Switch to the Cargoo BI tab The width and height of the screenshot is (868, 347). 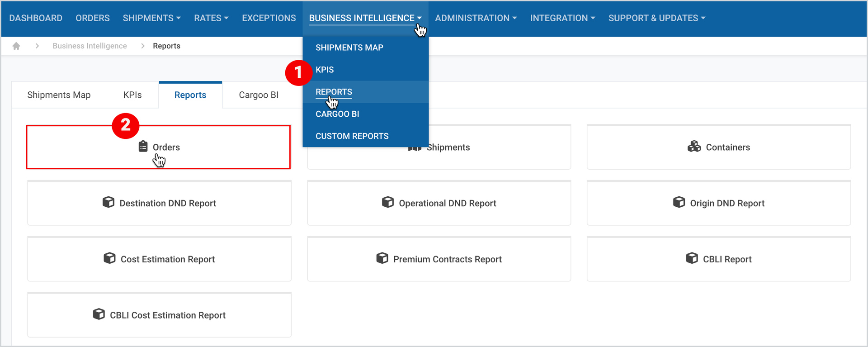point(259,95)
